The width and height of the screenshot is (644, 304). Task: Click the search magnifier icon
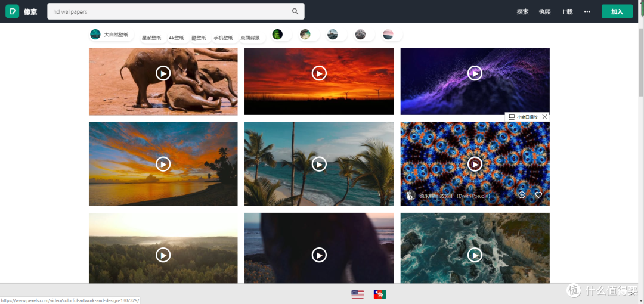coord(295,11)
